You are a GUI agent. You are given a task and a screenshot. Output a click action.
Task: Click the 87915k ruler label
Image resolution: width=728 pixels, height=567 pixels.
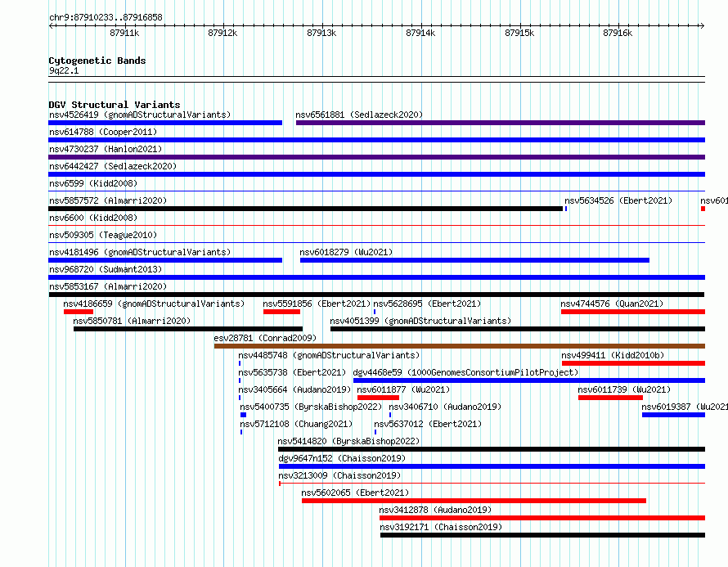(x=519, y=33)
